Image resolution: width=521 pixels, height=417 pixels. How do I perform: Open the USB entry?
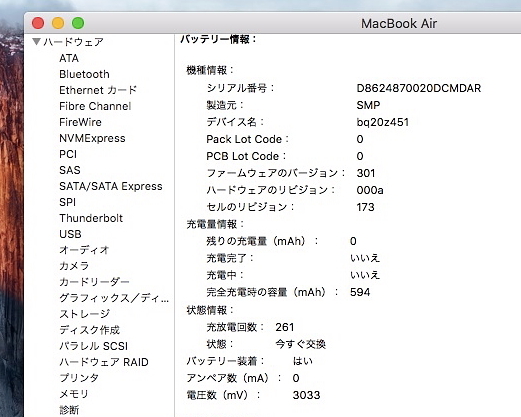click(x=70, y=234)
